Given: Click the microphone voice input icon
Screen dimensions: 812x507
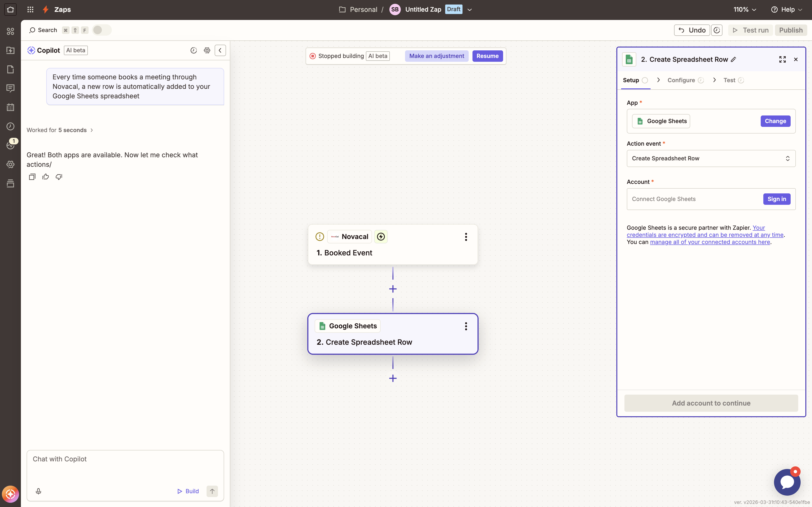Looking at the screenshot, I should coord(38,491).
